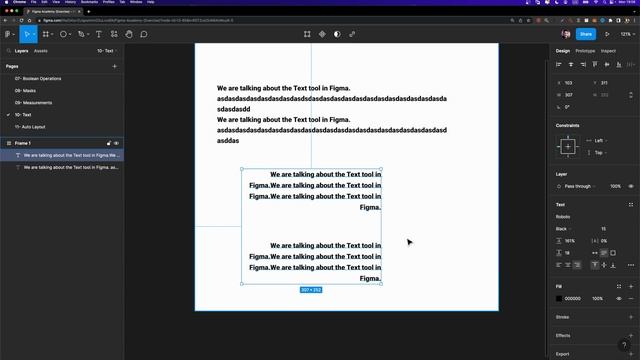The width and height of the screenshot is (640, 360).
Task: Open the Help question mark button
Action: (x=624, y=346)
